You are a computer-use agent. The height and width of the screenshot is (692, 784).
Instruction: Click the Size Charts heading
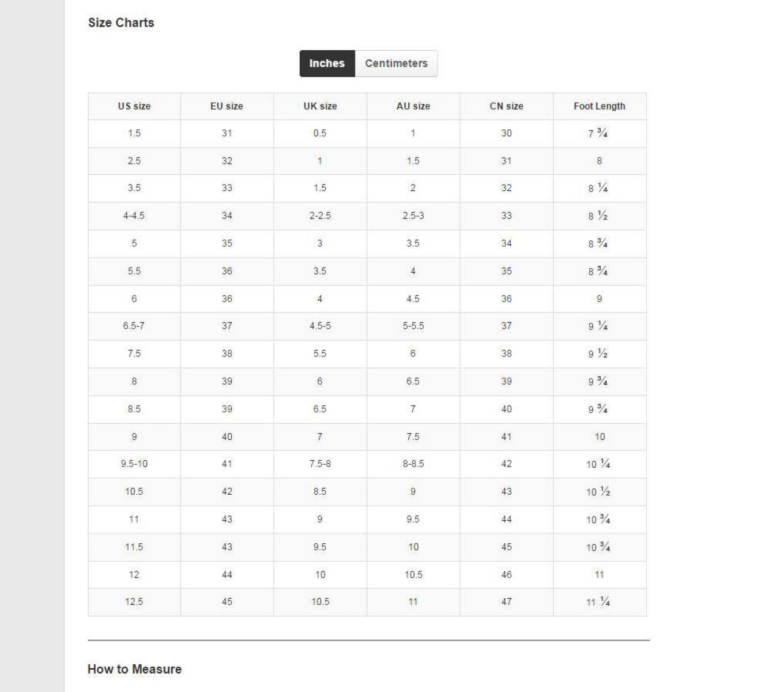(x=121, y=23)
